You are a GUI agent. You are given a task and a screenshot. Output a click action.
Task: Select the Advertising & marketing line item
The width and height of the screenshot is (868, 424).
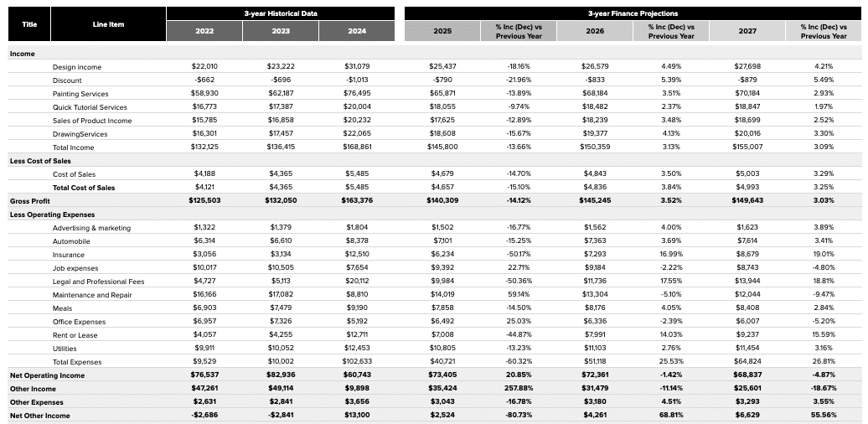[x=91, y=228]
